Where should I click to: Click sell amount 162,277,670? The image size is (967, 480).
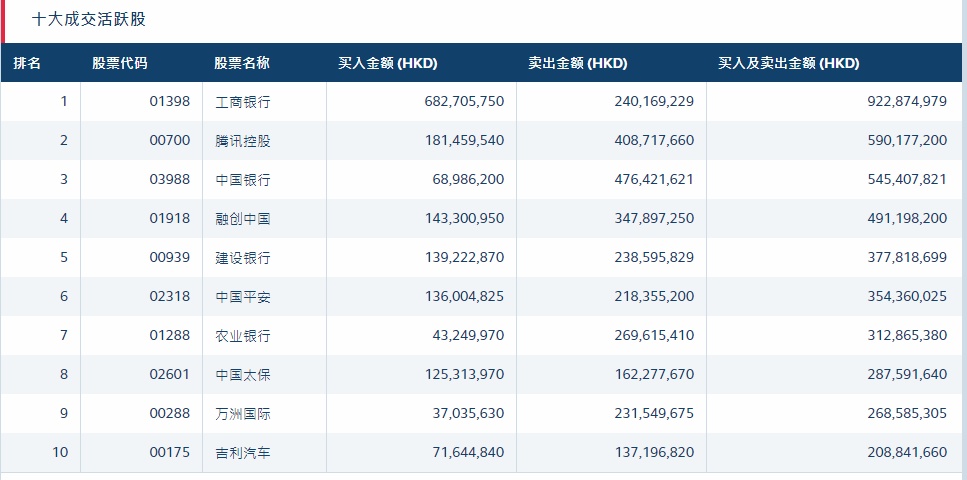point(654,374)
